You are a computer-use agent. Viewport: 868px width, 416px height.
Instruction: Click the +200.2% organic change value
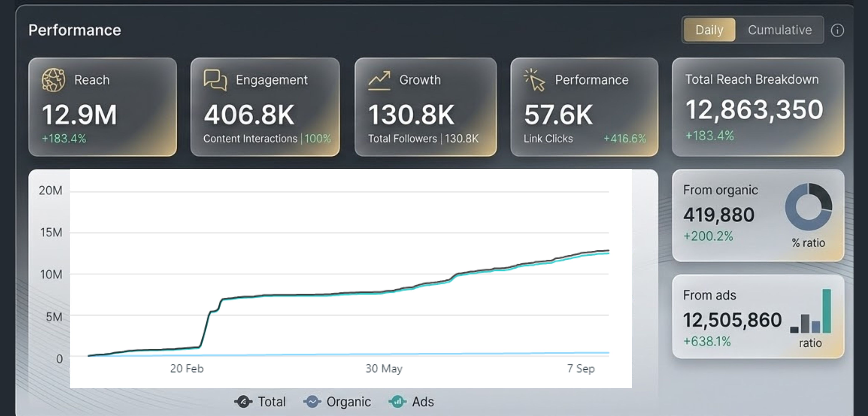point(708,236)
